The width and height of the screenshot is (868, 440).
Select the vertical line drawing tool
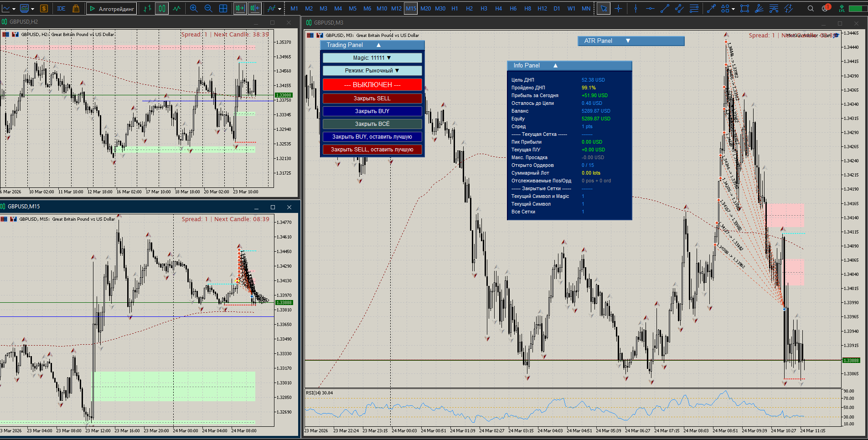pos(635,9)
